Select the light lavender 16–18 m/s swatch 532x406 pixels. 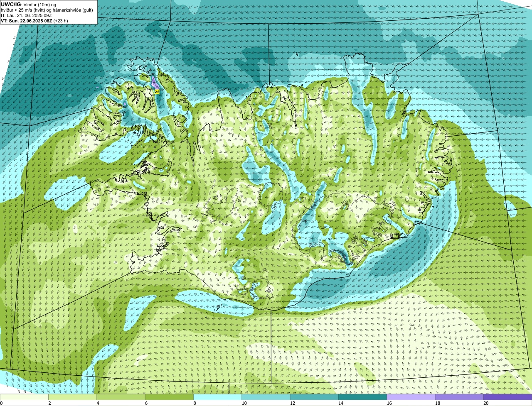[x=411, y=397]
